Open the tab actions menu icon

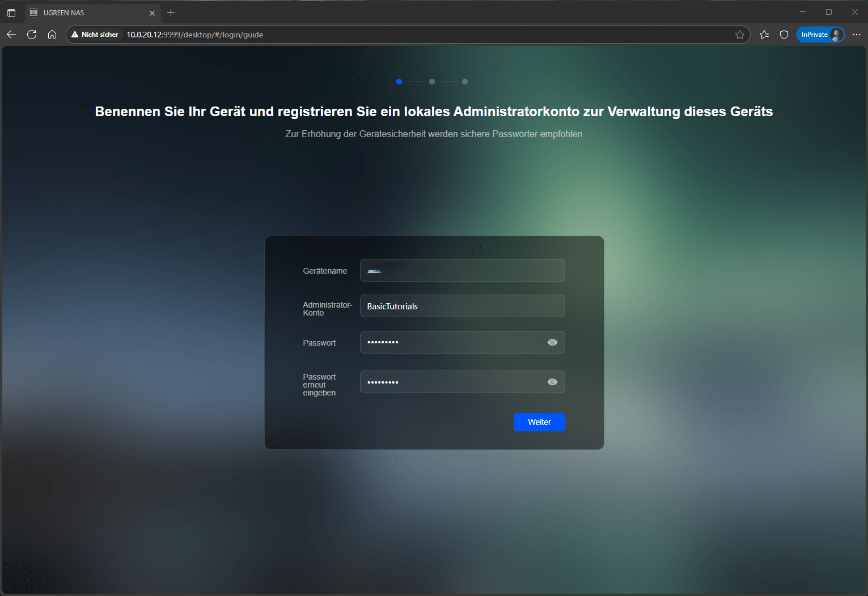[x=11, y=12]
